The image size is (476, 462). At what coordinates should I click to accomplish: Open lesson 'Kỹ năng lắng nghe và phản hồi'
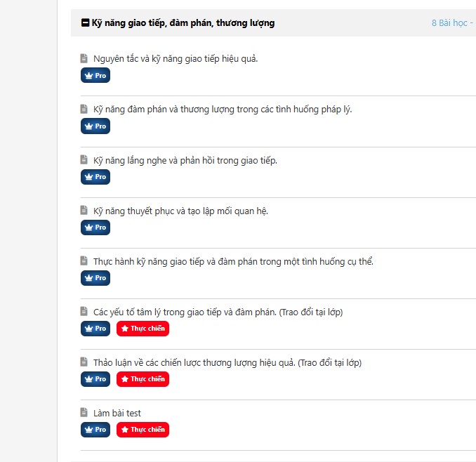click(185, 160)
